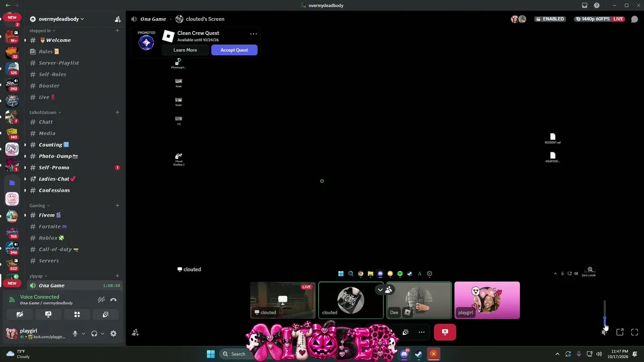This screenshot has height=362, width=644.
Task: Select playgirl's pink participant tile
Action: (487, 300)
